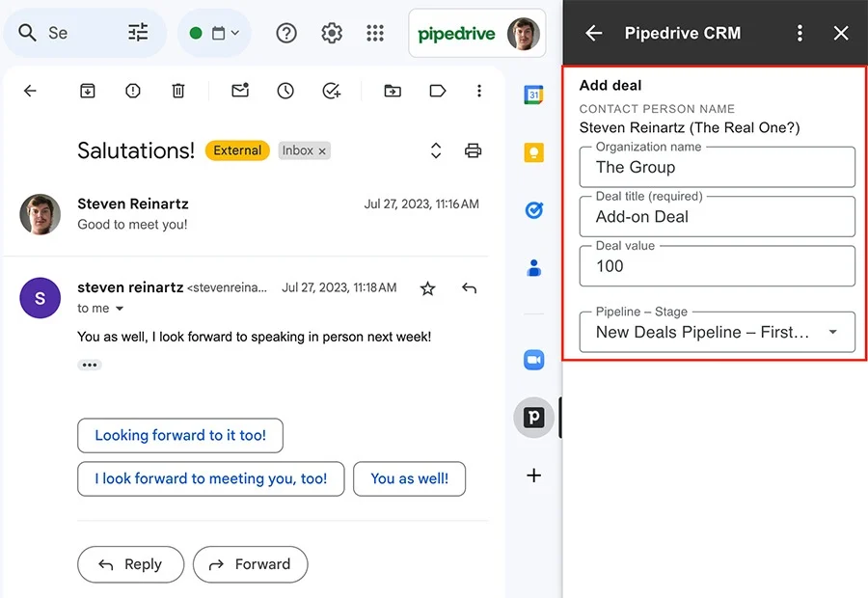Image resolution: width=868 pixels, height=598 pixels.
Task: Star the steven reinartz message
Action: [427, 288]
